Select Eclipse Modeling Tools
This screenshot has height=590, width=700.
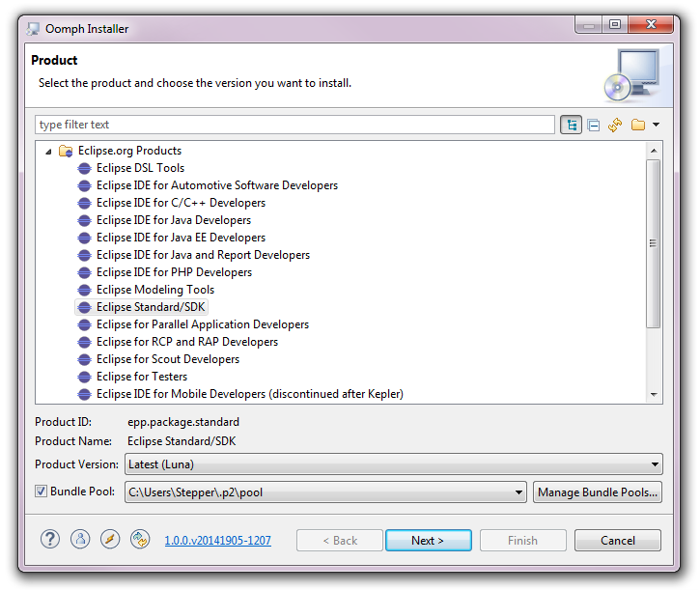pos(155,290)
